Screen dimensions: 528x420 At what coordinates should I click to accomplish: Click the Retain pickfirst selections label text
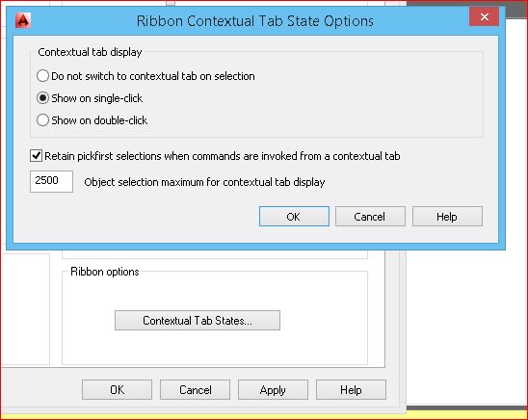pyautogui.click(x=223, y=156)
